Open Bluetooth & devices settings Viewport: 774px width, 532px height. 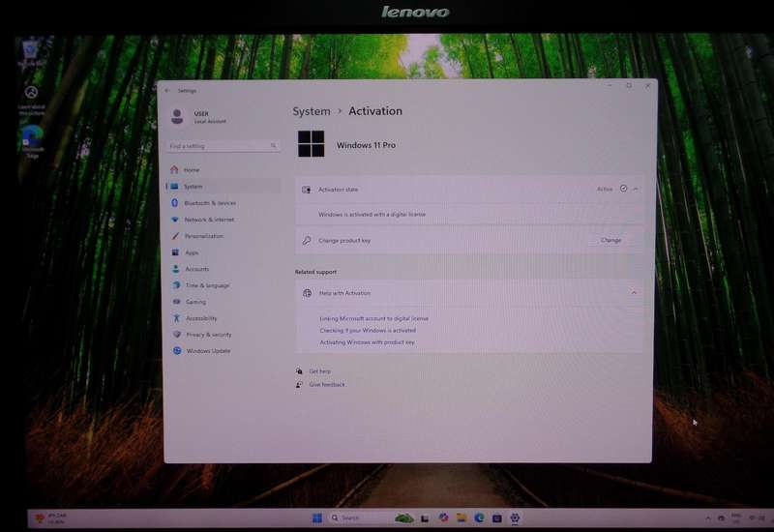[x=223, y=203]
